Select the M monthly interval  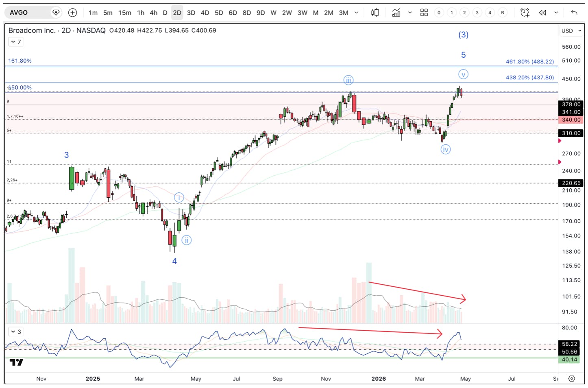(x=316, y=13)
